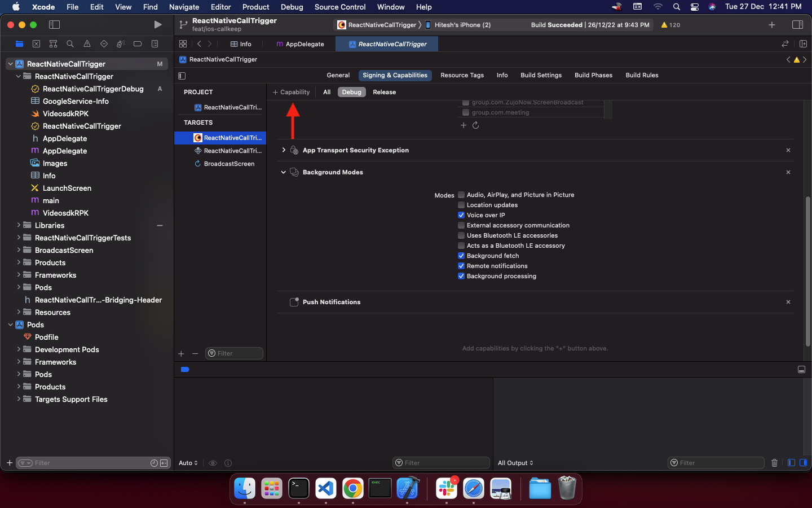This screenshot has height=508, width=812.
Task: Open the Project navigator folder icon
Action: coord(19,43)
